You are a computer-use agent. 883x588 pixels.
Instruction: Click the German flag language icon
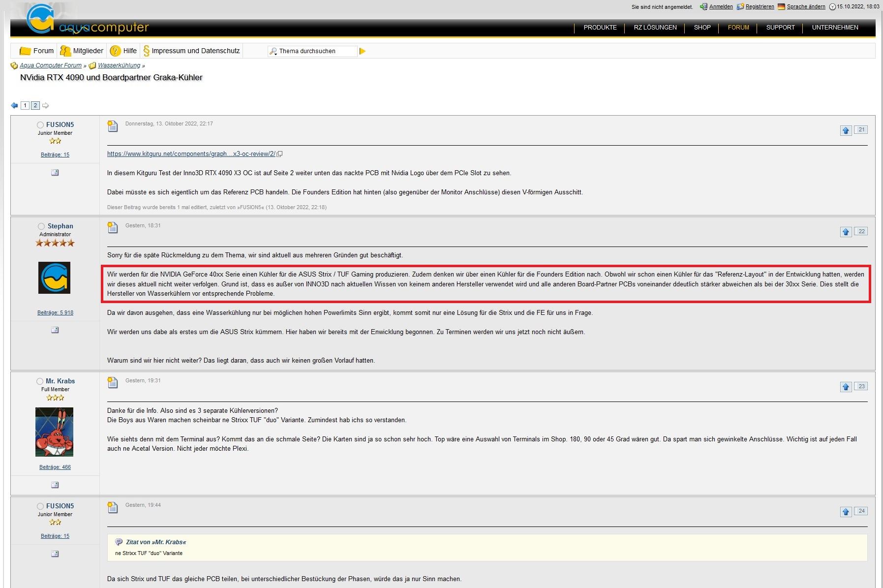point(781,7)
